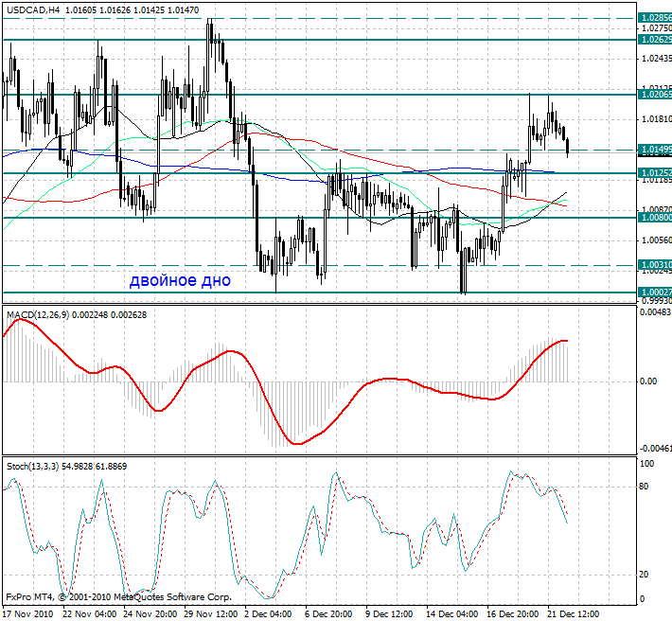This screenshot has height=621, width=672.
Task: Click the 14 Dec 04:00 time label
Action: [x=453, y=614]
